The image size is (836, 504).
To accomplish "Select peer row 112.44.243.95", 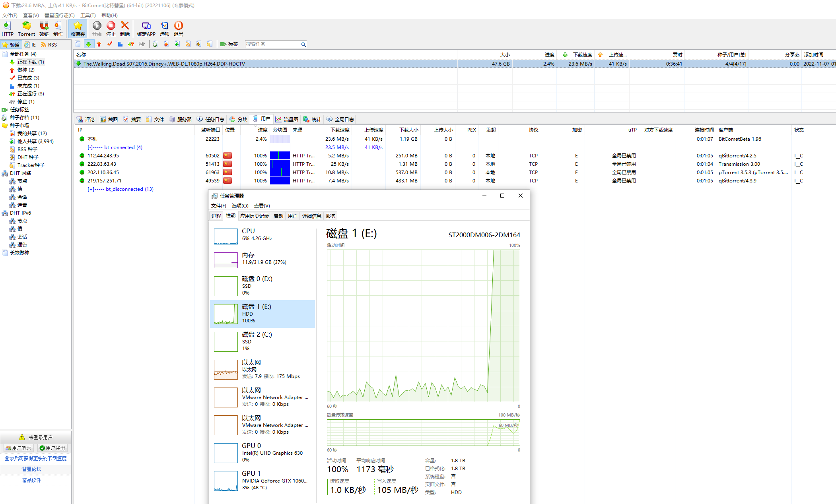I will 455,155.
